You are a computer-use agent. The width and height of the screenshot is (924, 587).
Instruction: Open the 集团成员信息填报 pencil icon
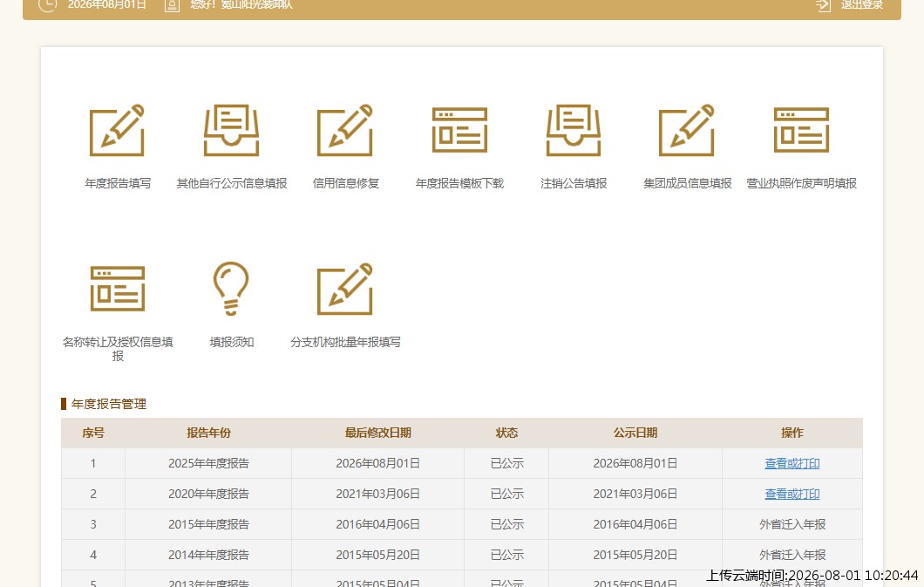[x=687, y=130]
